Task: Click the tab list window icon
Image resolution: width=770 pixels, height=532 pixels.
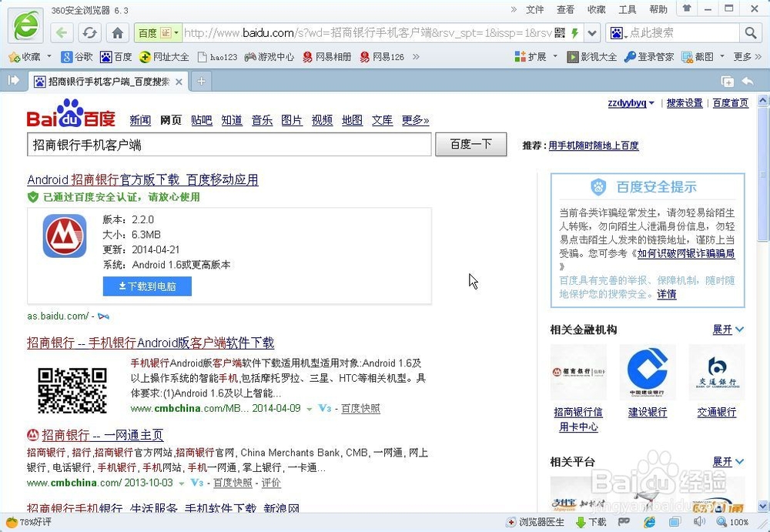Action: pyautogui.click(x=728, y=81)
